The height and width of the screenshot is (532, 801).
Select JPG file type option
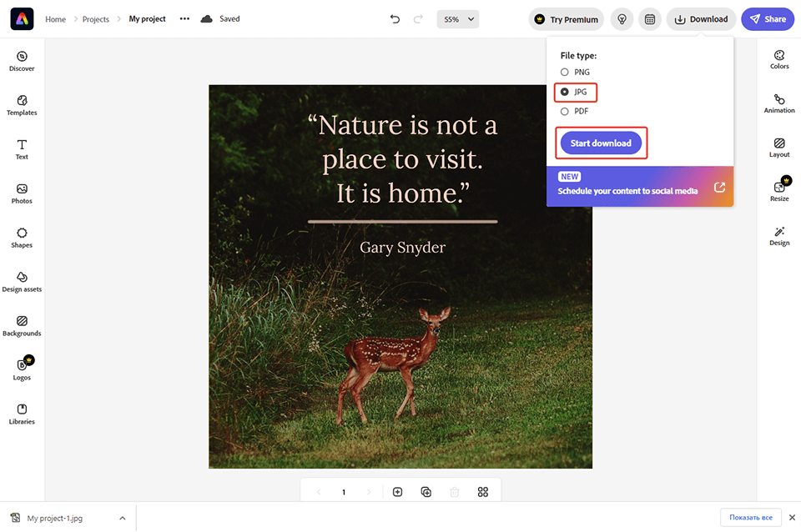[x=565, y=92]
